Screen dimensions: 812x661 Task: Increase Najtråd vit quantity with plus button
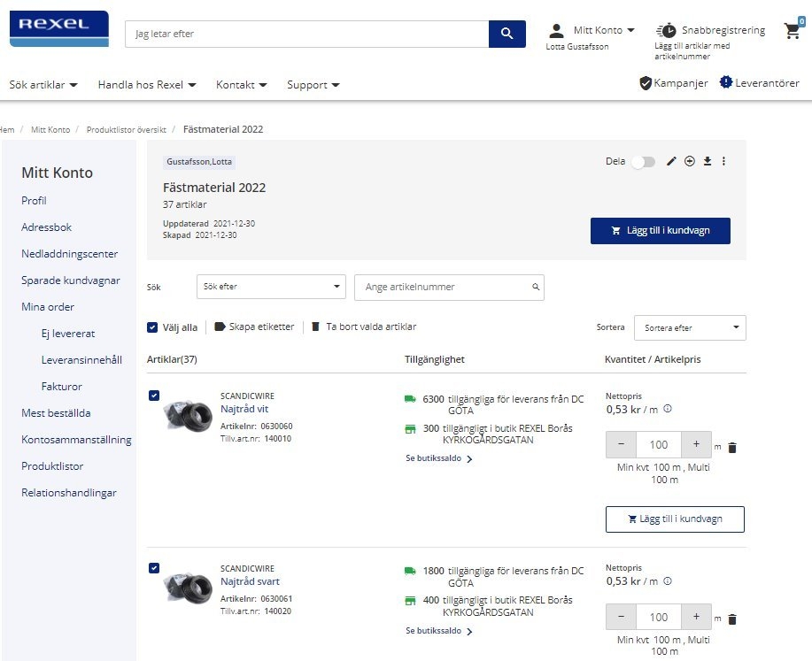696,444
